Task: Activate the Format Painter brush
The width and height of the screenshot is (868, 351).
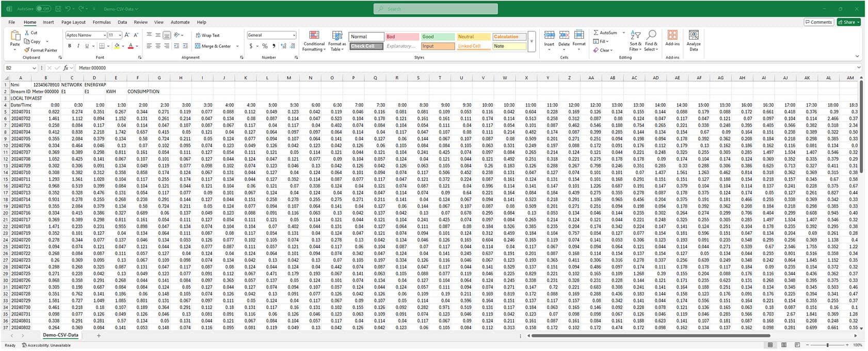Action: click(x=27, y=50)
